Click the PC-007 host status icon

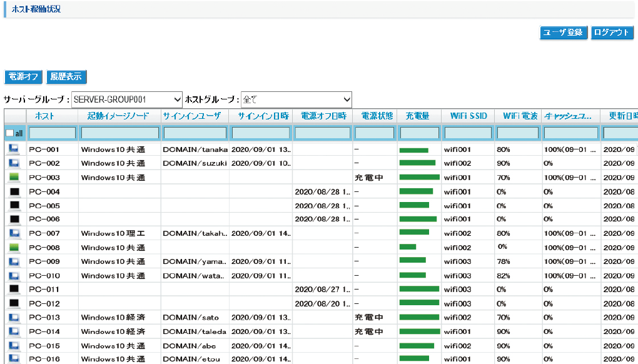click(14, 233)
